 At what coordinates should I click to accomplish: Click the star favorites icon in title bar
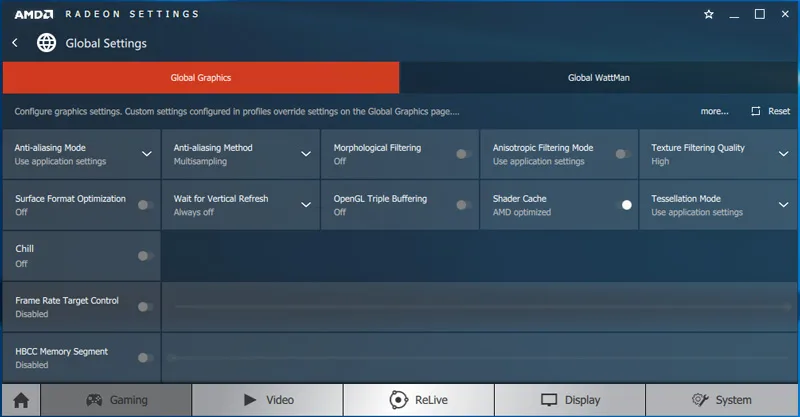[709, 14]
